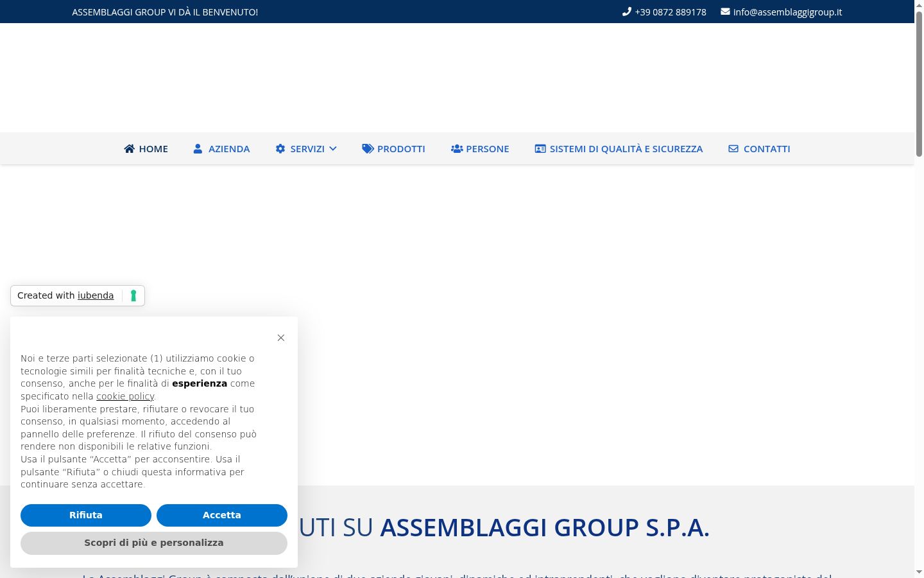
Task: Click the welcome text in the top bar
Action: [x=165, y=12]
